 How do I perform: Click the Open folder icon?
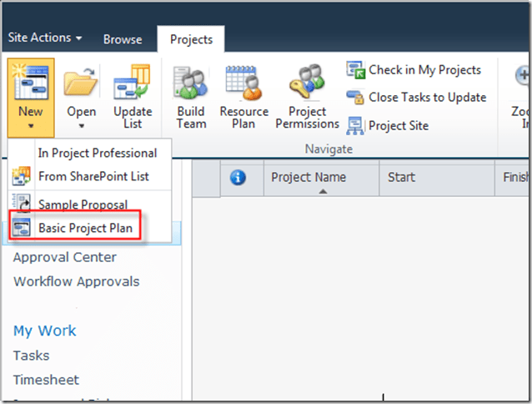(x=82, y=83)
